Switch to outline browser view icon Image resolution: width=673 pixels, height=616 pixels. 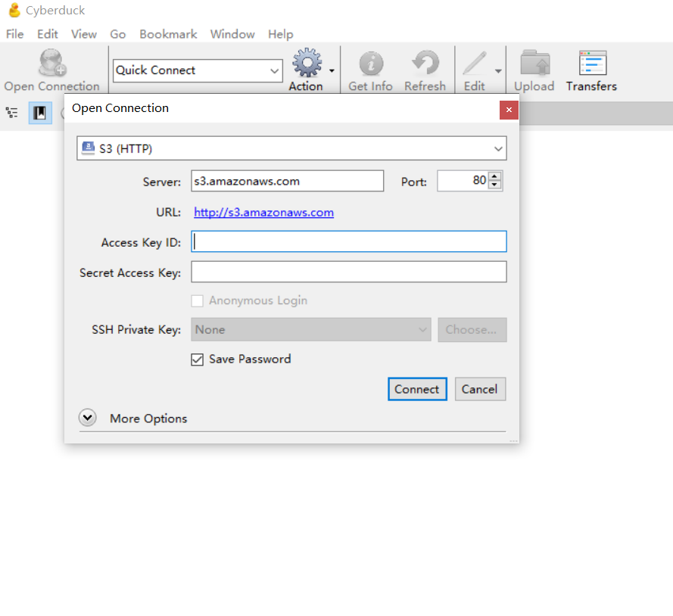coord(12,113)
